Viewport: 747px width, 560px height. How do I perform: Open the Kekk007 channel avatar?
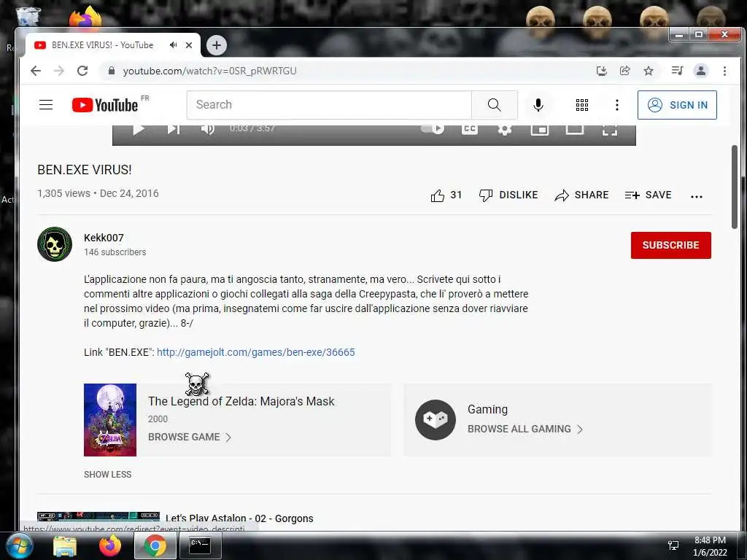pos(55,244)
